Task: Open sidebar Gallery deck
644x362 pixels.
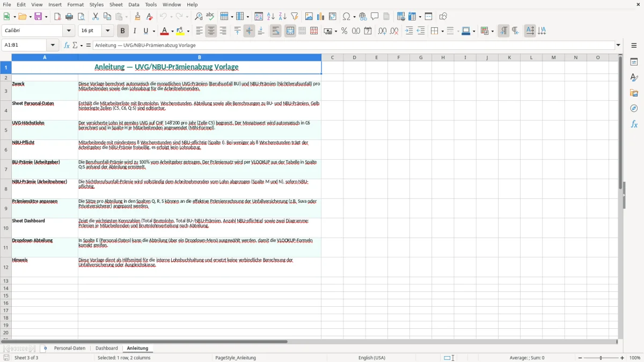Action: pyautogui.click(x=634, y=93)
